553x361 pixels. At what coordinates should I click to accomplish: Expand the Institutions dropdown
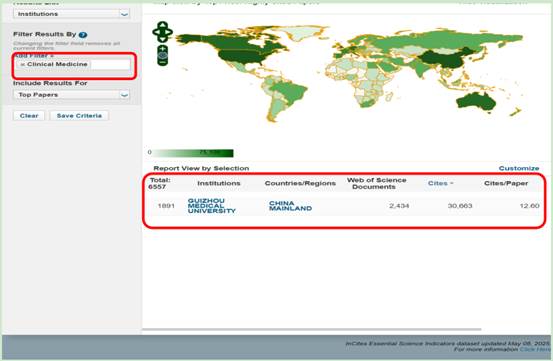click(72, 14)
